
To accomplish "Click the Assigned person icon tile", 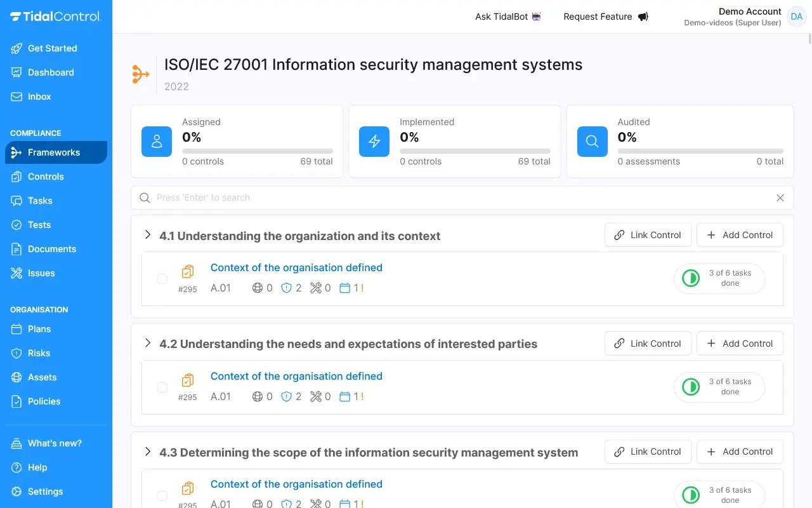I will tap(157, 142).
